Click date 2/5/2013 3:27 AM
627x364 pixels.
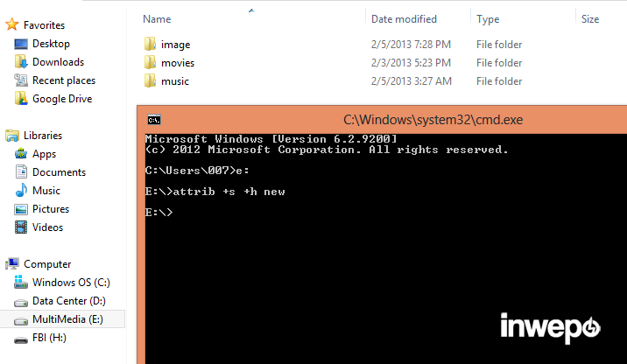pyautogui.click(x=411, y=81)
